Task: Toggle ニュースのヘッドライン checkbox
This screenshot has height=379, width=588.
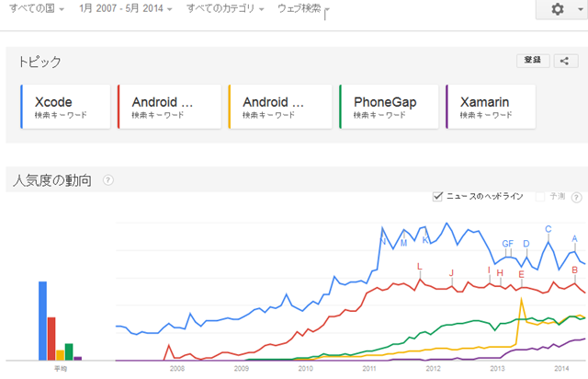Action: tap(437, 197)
